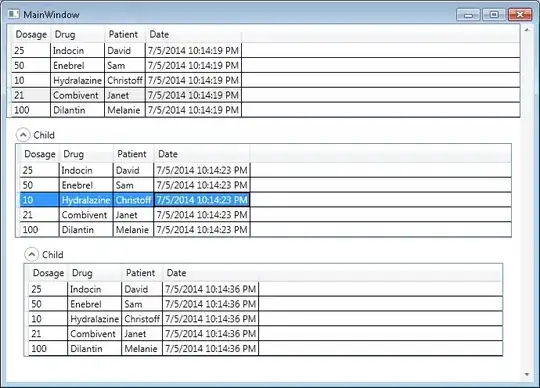This screenshot has width=540, height=388.
Task: Select Indocin cell in bottom grid
Action: click(95, 289)
